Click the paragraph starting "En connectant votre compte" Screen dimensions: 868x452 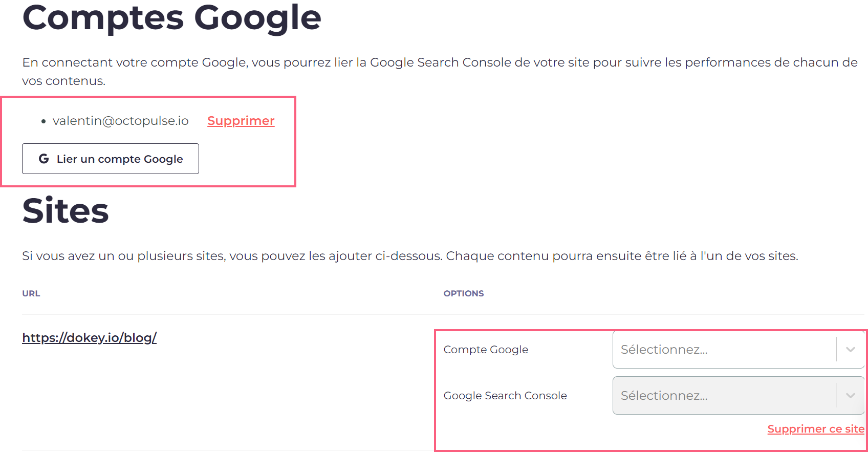440,72
